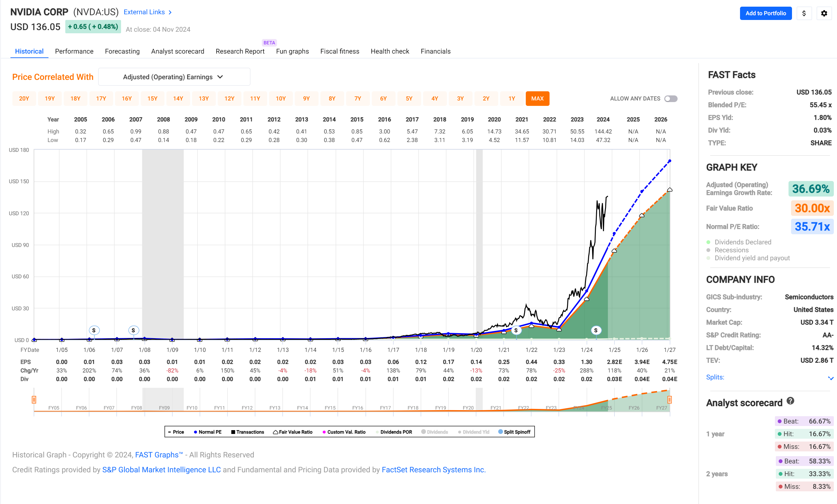The image size is (837, 504).
Task: Click the 2021 split marker on chart
Action: 516,330
